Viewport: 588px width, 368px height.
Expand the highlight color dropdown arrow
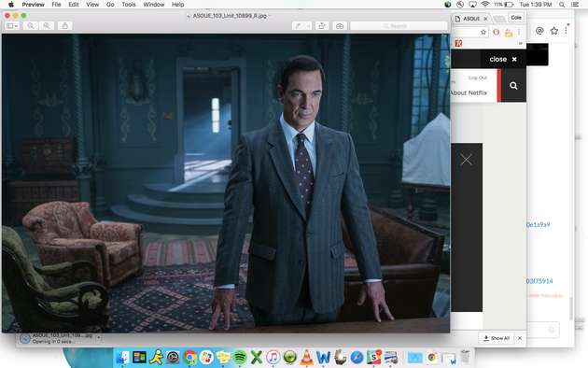click(x=308, y=26)
